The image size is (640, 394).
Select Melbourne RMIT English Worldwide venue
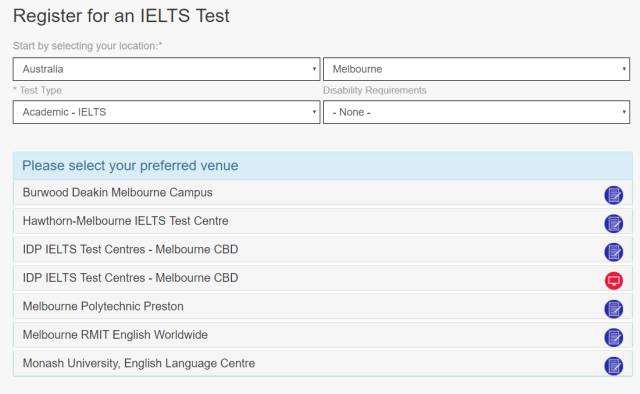coord(322,335)
